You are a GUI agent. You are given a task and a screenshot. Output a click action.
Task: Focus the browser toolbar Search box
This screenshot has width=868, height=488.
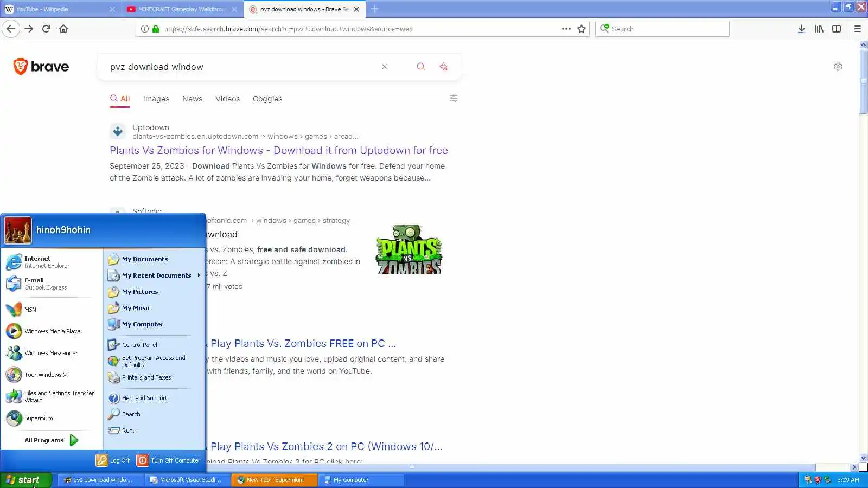pyautogui.click(x=662, y=29)
